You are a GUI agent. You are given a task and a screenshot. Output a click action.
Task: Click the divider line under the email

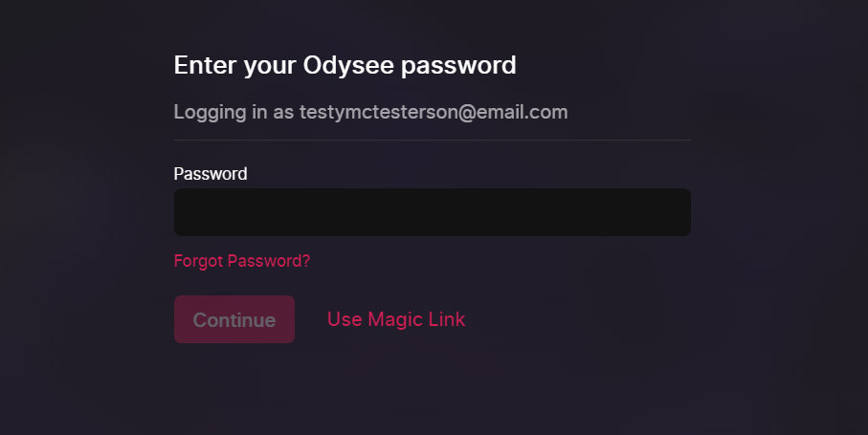(x=433, y=141)
